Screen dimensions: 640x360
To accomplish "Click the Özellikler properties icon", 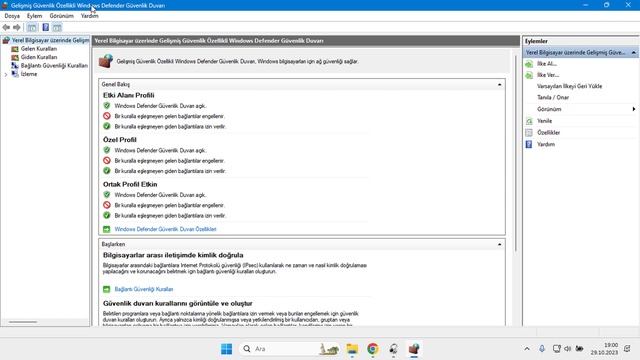I will point(529,133).
